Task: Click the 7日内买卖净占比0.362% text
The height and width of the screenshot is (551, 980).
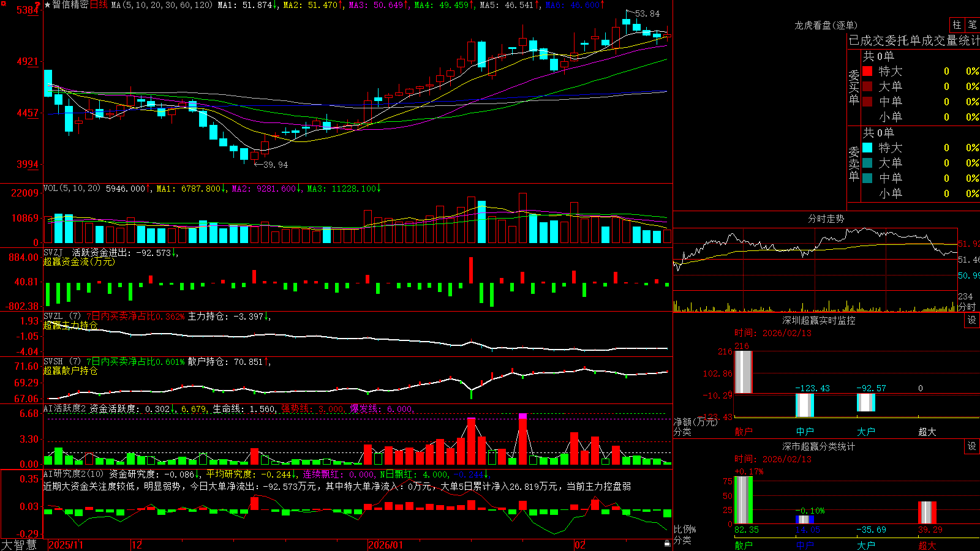Action: (x=135, y=317)
